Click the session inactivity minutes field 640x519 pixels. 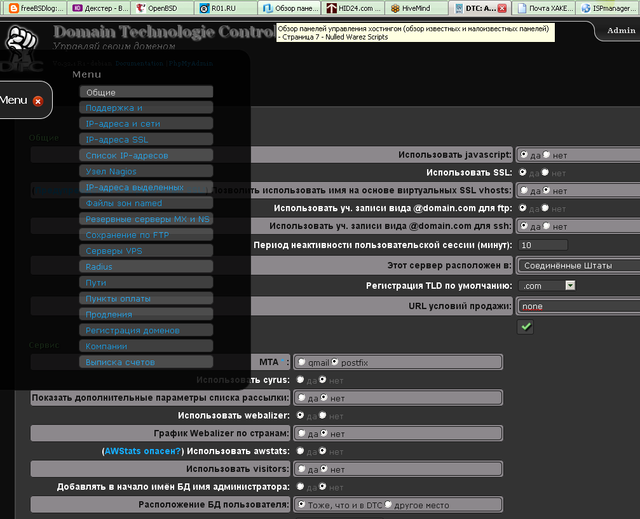pyautogui.click(x=543, y=245)
